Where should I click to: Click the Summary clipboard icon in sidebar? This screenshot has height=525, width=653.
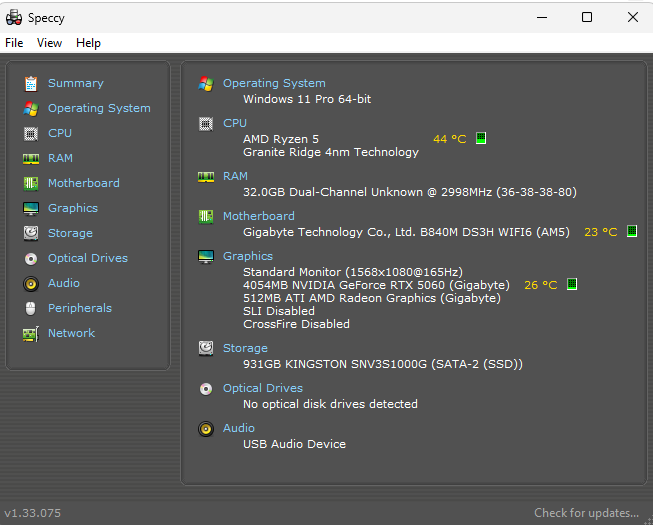pyautogui.click(x=31, y=84)
